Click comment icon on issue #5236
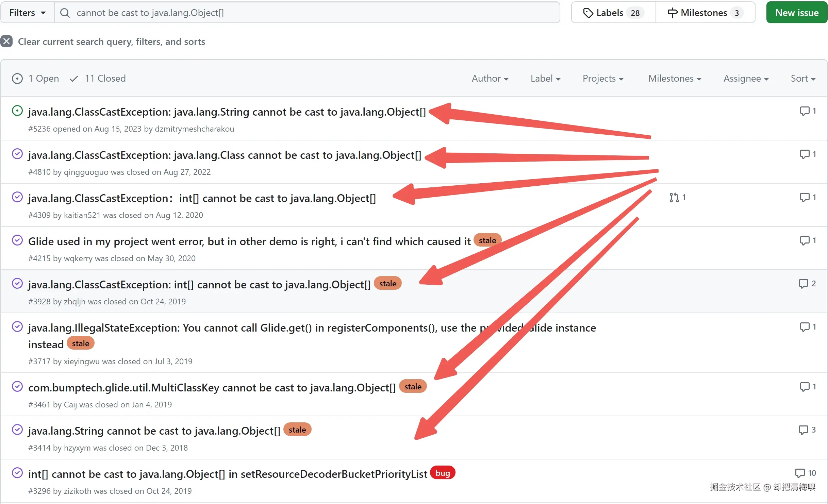This screenshot has width=828, height=504. tap(804, 111)
